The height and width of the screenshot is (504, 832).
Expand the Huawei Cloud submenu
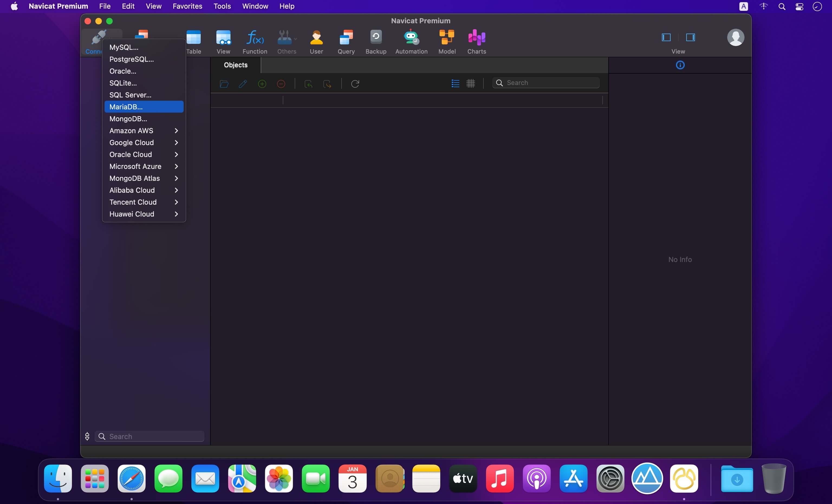[x=144, y=214]
